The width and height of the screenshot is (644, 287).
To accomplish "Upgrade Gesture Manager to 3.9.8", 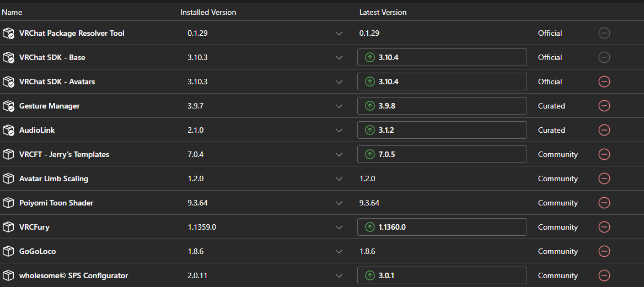I will [x=442, y=106].
